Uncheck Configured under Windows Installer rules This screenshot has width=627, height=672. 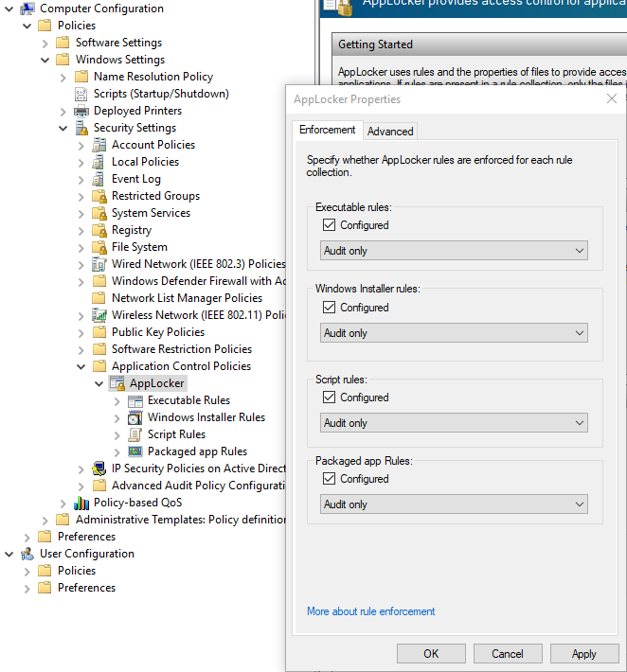pyautogui.click(x=329, y=308)
